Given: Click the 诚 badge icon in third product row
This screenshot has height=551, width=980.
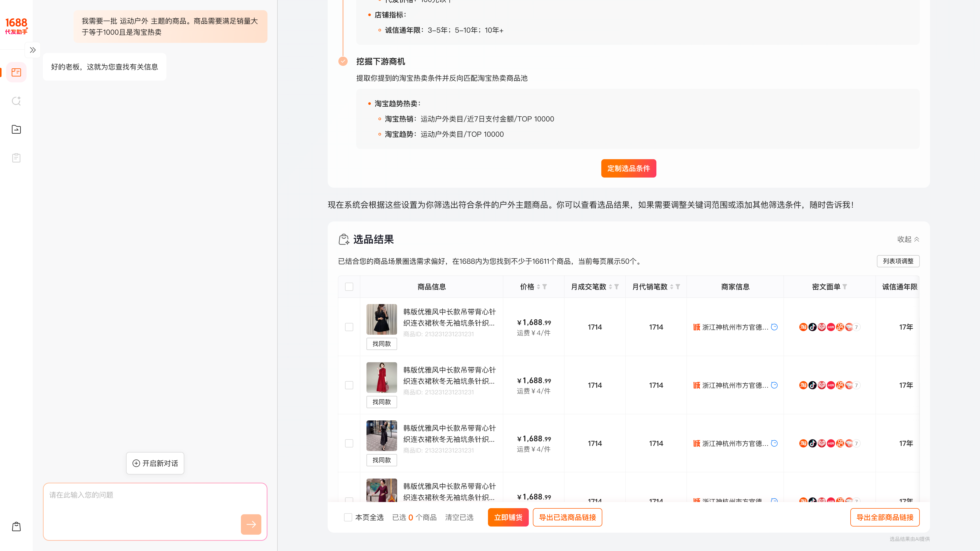Looking at the screenshot, I should [x=696, y=443].
